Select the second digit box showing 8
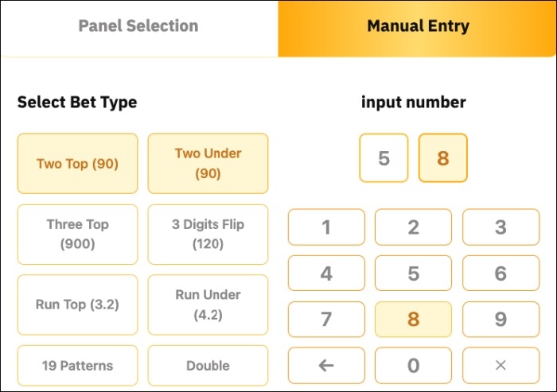The width and height of the screenshot is (557, 392). point(443,158)
